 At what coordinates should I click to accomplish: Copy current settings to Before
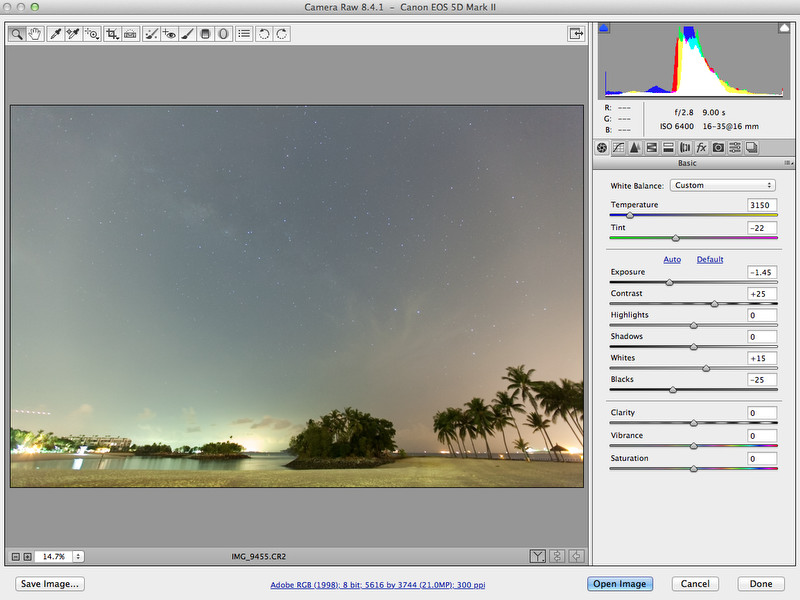[x=576, y=556]
